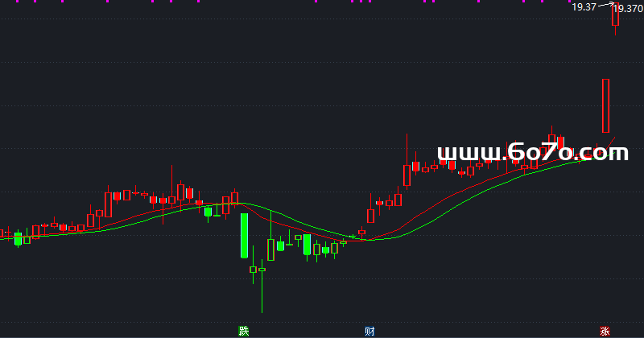Select the candlestick with the longest lower shadow
Viewport: 644px width, 338px height.
pyautogui.click(x=262, y=286)
